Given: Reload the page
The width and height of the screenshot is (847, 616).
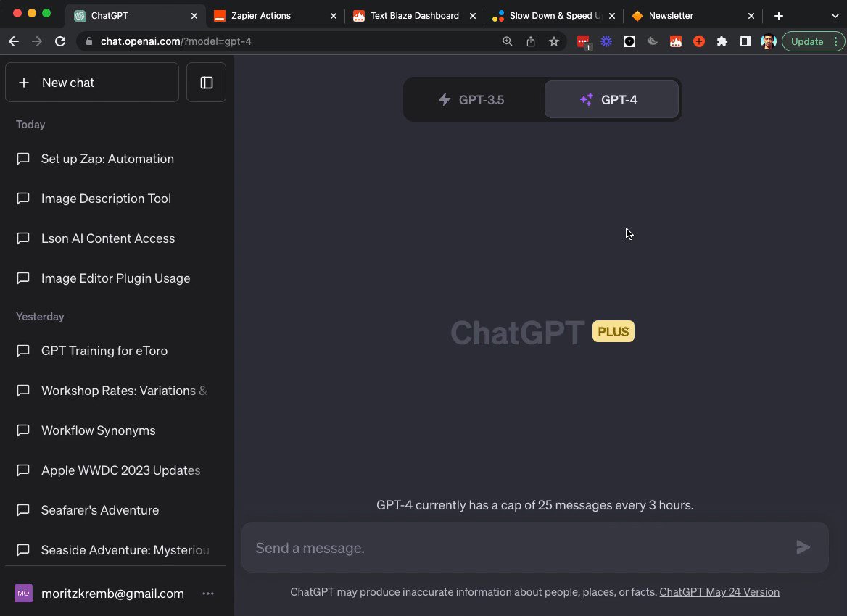Looking at the screenshot, I should (60, 41).
